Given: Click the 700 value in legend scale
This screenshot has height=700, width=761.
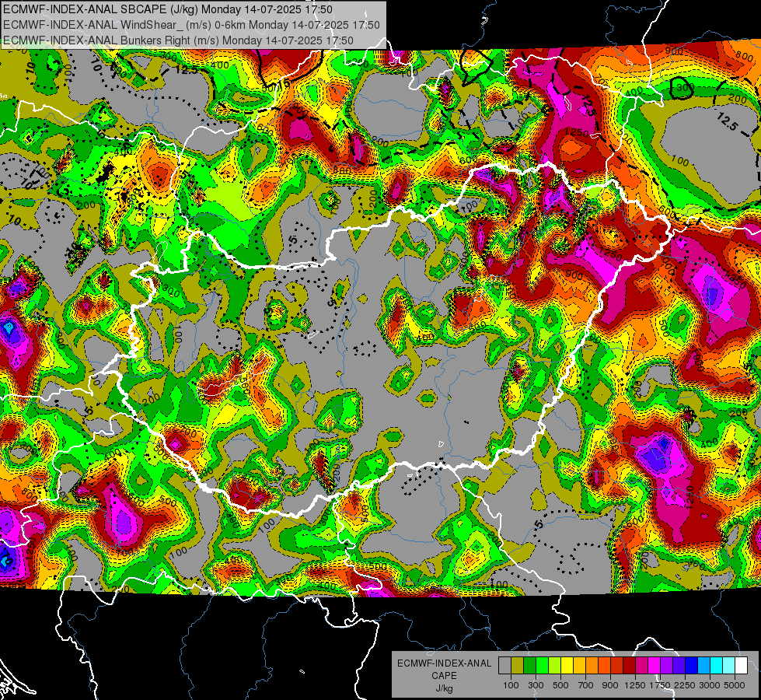Looking at the screenshot, I should (586, 685).
